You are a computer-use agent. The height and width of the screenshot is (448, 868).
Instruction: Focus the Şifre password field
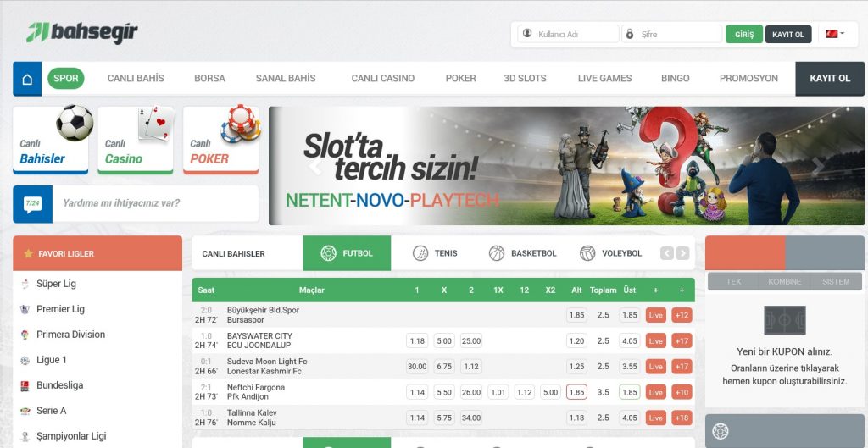point(672,34)
